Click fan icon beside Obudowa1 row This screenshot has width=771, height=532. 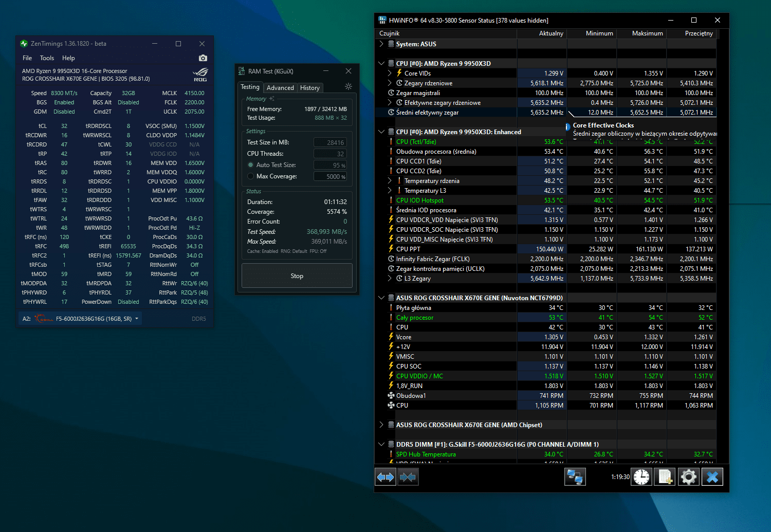[391, 396]
